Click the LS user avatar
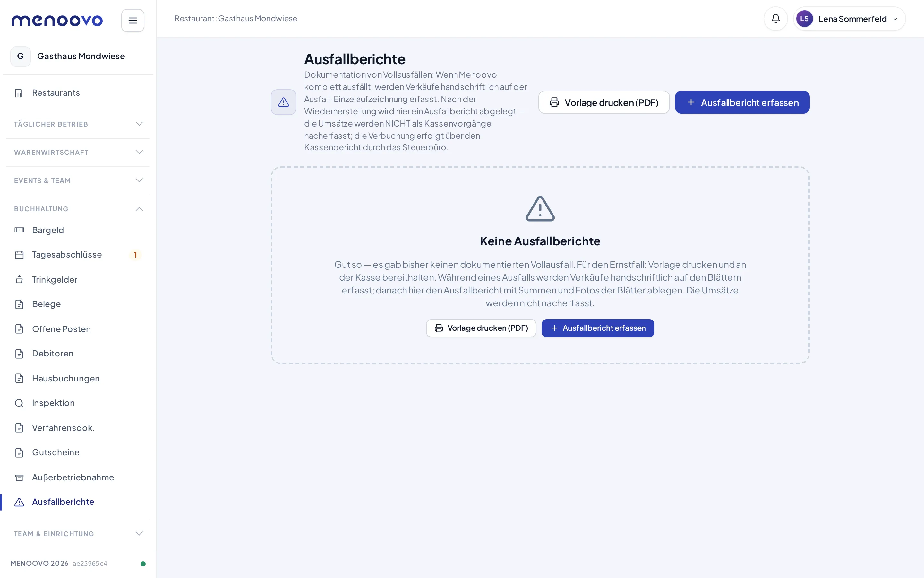 (804, 19)
